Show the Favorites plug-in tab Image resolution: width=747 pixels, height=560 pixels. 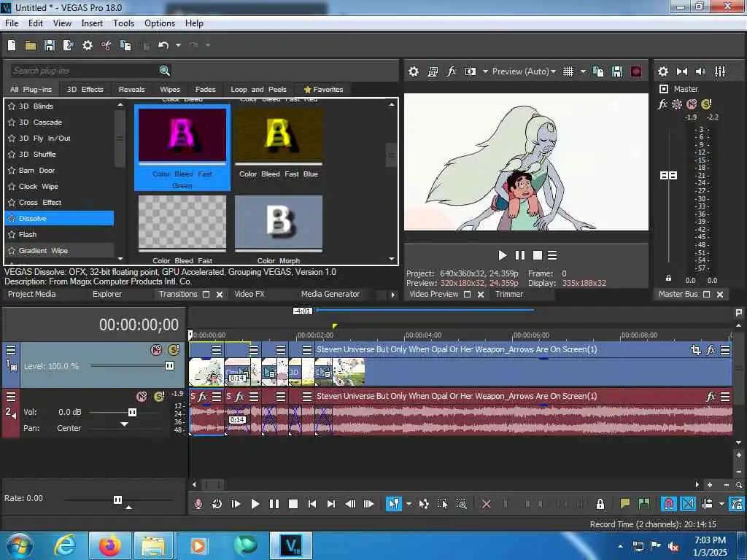[323, 90]
